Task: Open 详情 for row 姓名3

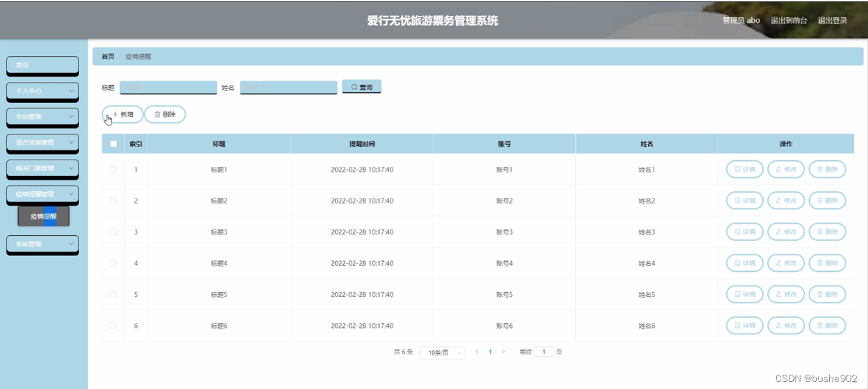Action: pyautogui.click(x=744, y=232)
